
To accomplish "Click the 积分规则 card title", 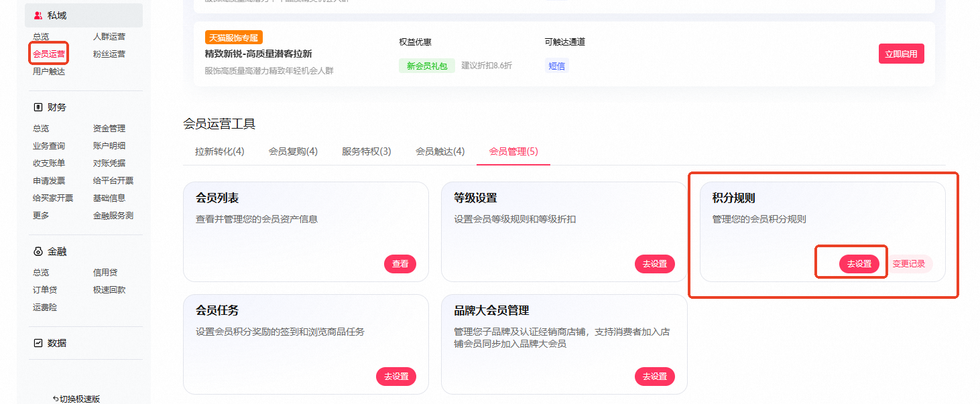I will click(734, 198).
